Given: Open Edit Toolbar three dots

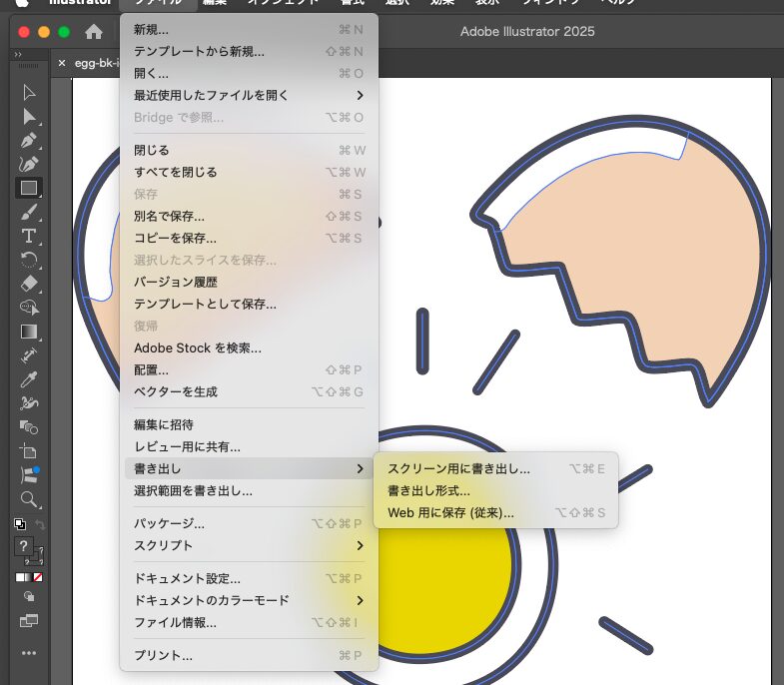Looking at the screenshot, I should tap(29, 653).
